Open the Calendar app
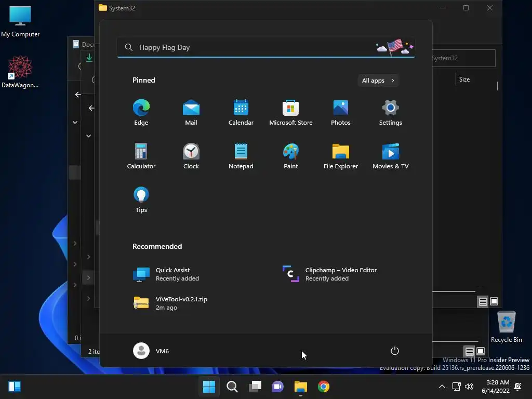The height and width of the screenshot is (399, 532). point(241,113)
